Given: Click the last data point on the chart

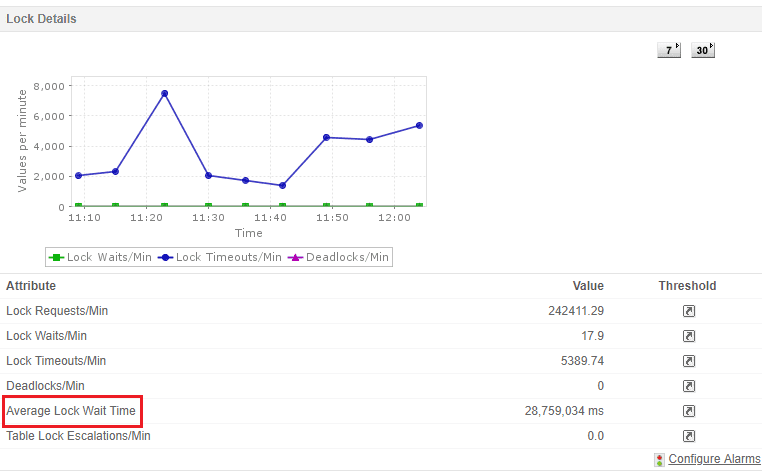Looking at the screenshot, I should 419,126.
